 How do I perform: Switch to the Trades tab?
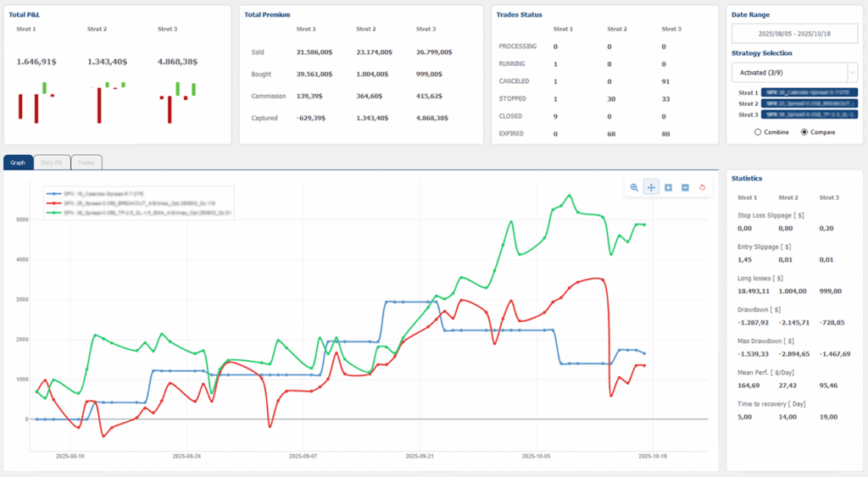coord(86,162)
